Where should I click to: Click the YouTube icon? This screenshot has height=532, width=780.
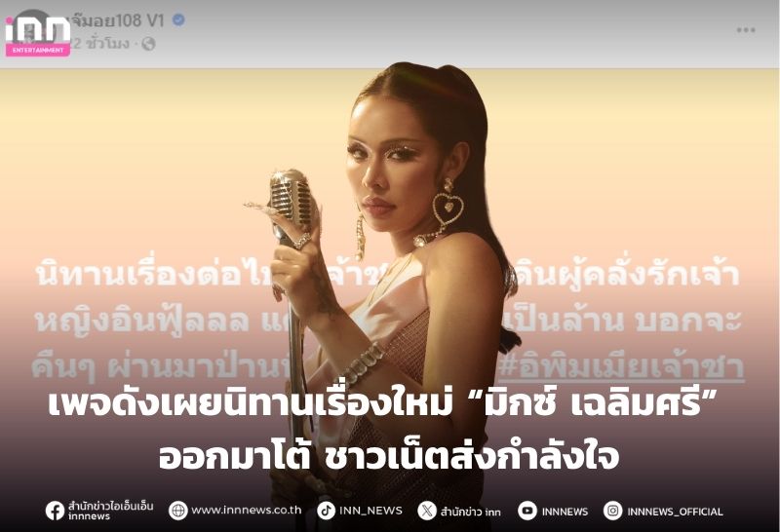pos(527,511)
